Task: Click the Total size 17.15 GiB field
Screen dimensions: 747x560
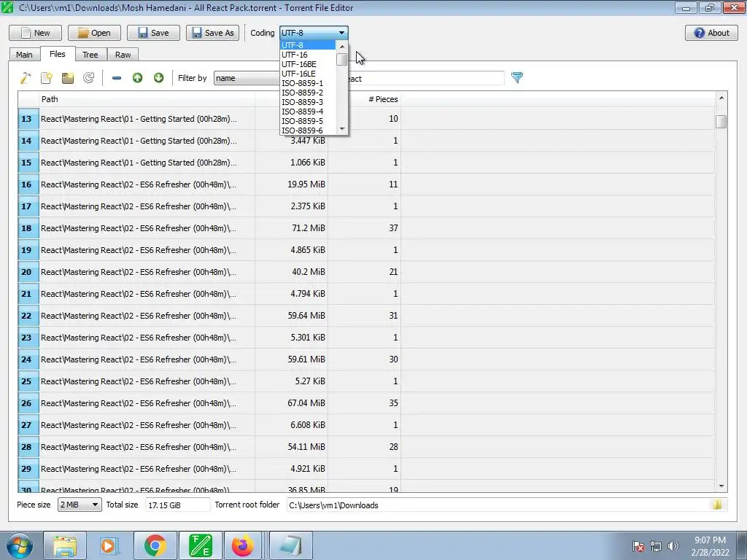Action: (177, 505)
